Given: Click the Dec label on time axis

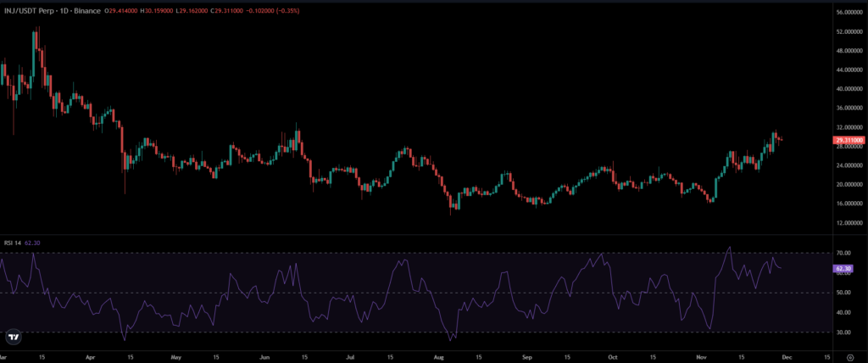Looking at the screenshot, I should [787, 357].
